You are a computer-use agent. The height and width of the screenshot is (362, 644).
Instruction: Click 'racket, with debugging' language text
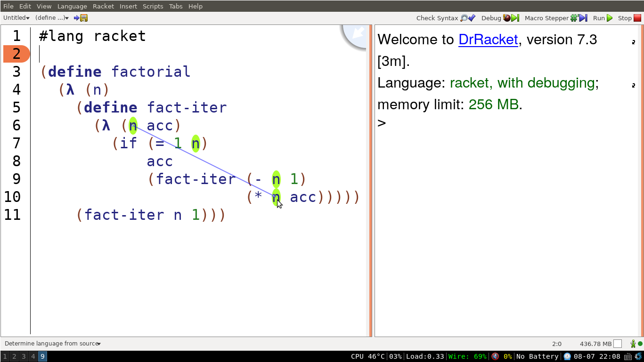pyautogui.click(x=522, y=83)
